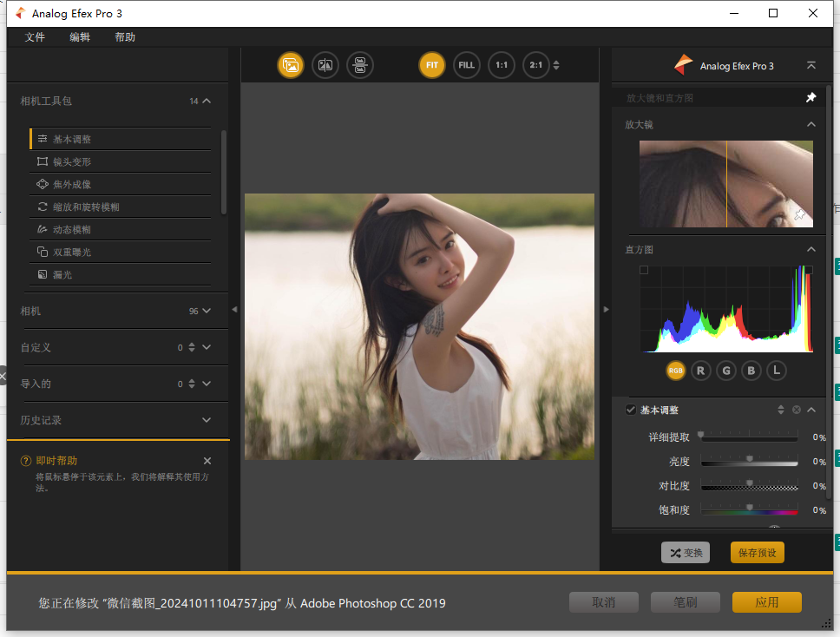Click the loupe pin icon in magnifier
This screenshot has width=840, height=637.
coord(800,215)
